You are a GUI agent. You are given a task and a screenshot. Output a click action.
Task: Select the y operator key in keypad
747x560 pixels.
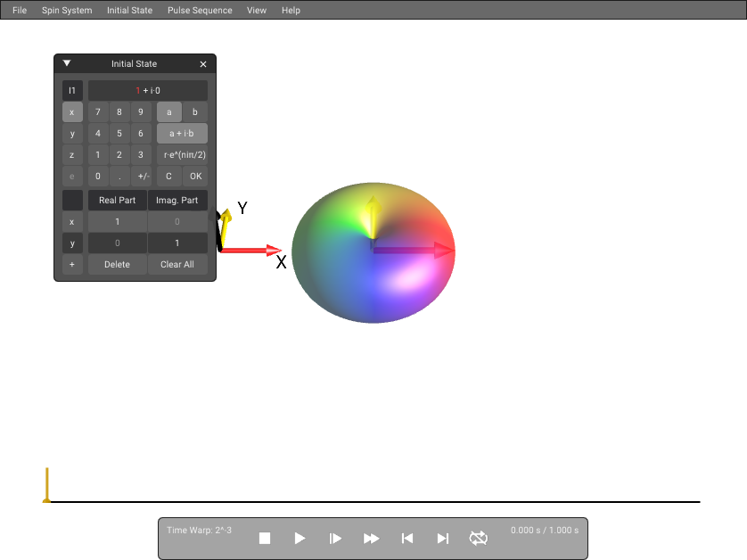[72, 134]
